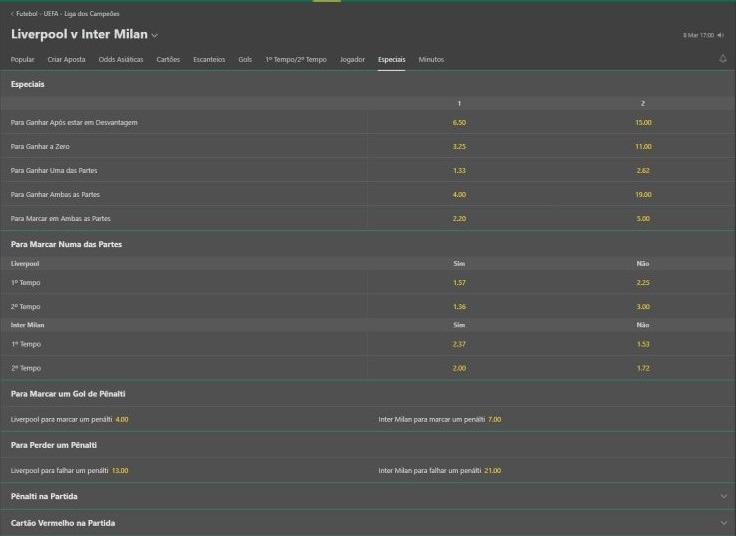Screen dimensions: 736x536
Task: Select Liverpool 2º Tempo Sim at 1.36
Action: (x=459, y=306)
